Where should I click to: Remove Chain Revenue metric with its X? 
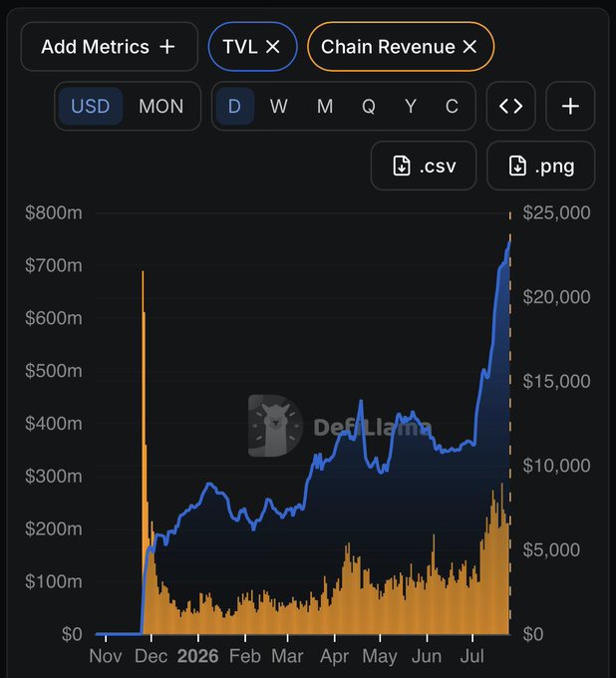(469, 47)
